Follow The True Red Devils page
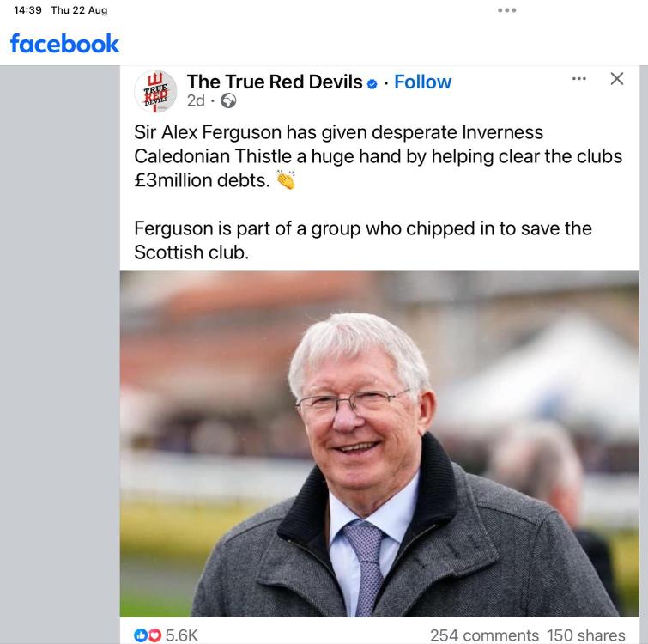This screenshot has height=644, width=648. [422, 82]
